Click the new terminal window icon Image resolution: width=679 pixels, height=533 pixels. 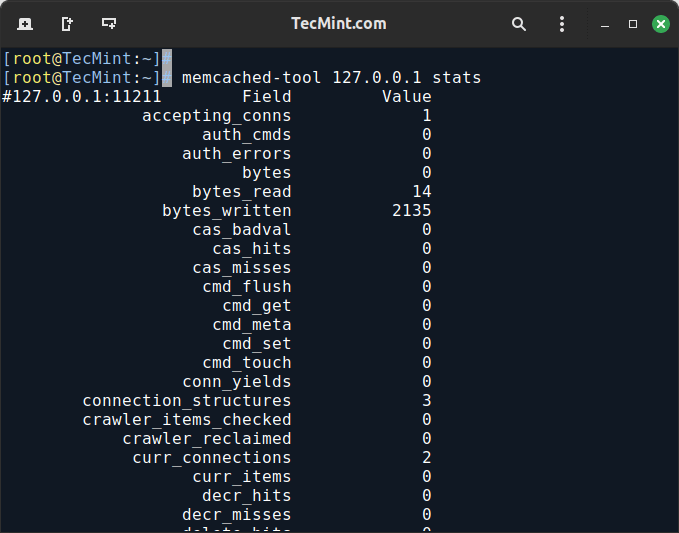click(109, 23)
